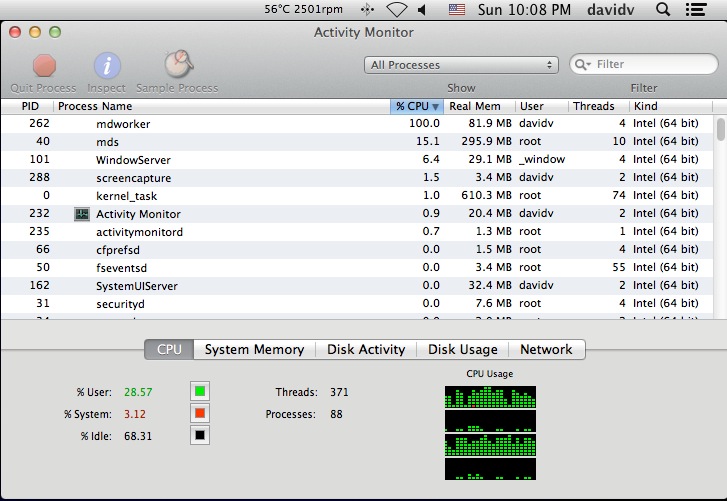
Task: Sort by Kind column header
Action: click(x=671, y=106)
